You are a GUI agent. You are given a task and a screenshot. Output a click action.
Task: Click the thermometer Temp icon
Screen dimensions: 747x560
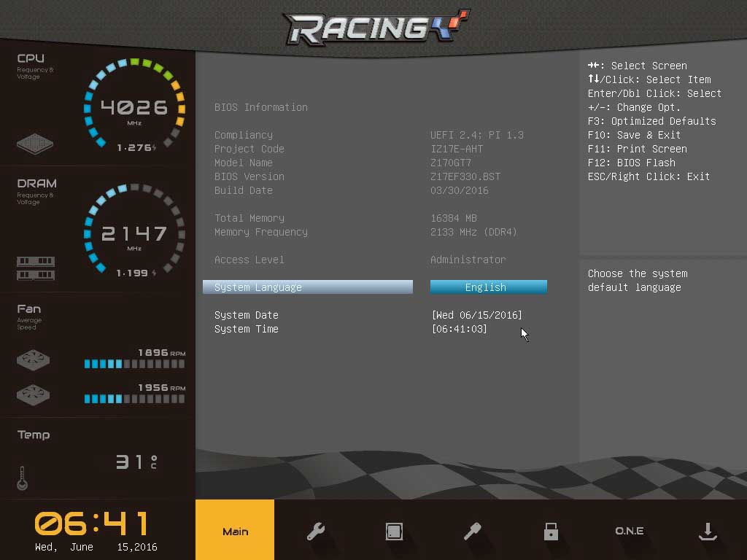(23, 478)
